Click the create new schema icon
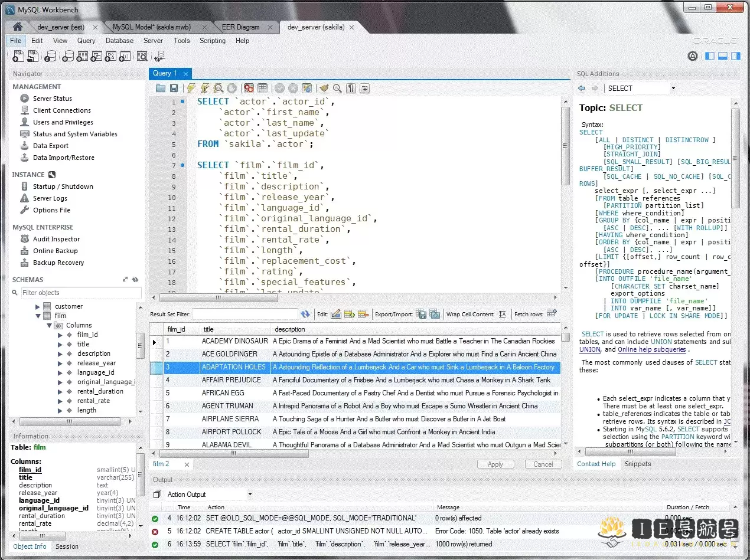Viewport: 750px width, 560px height. (69, 56)
